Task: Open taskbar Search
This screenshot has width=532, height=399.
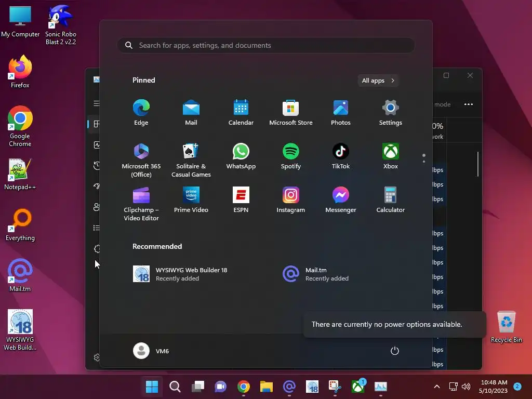Action: pos(175,387)
